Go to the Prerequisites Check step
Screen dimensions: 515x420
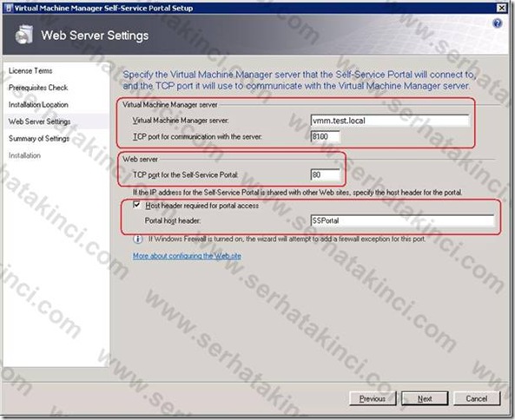38,88
